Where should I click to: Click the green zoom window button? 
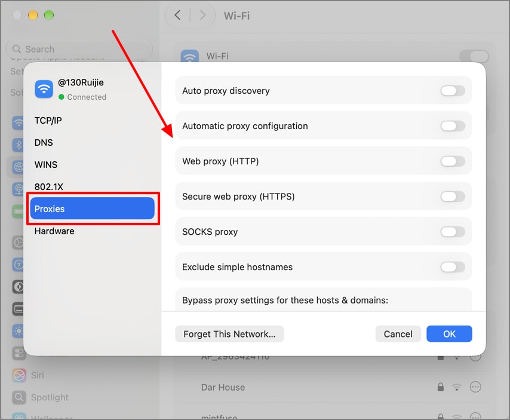pos(49,15)
